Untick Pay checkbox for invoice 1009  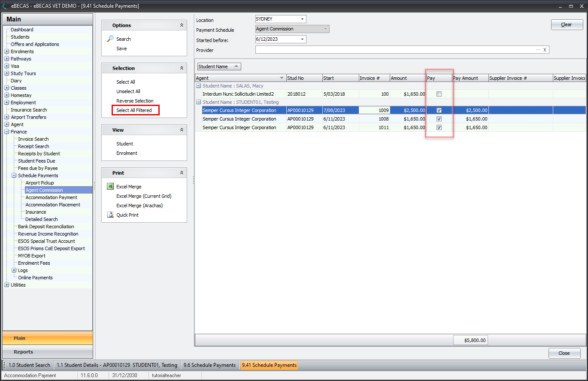click(439, 110)
